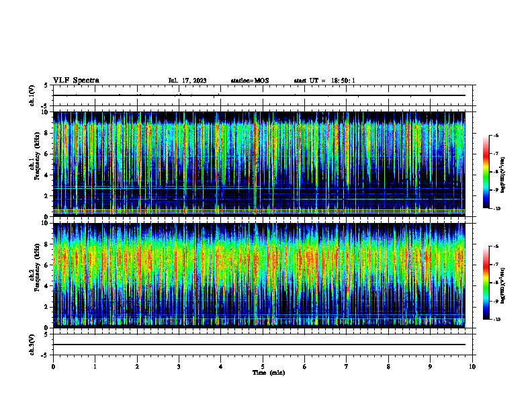This screenshot has height=411, width=532.
Task: Click time axis tick label "10"
Action: click(x=472, y=367)
